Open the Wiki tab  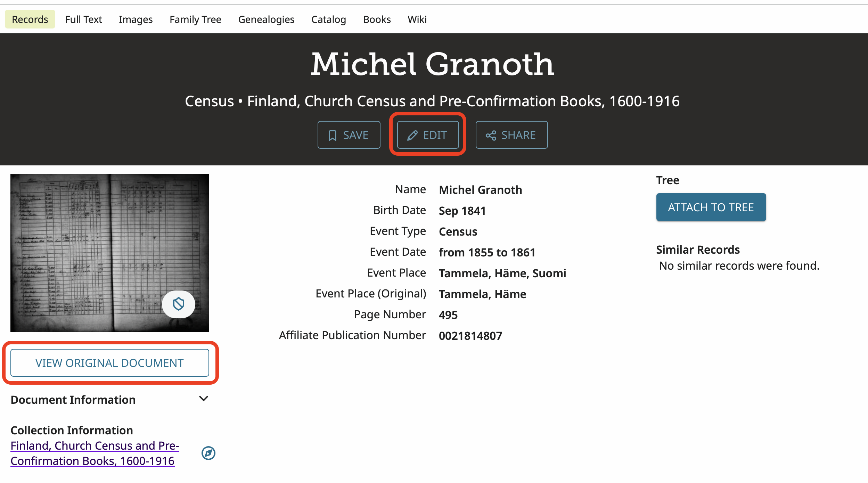(x=417, y=19)
